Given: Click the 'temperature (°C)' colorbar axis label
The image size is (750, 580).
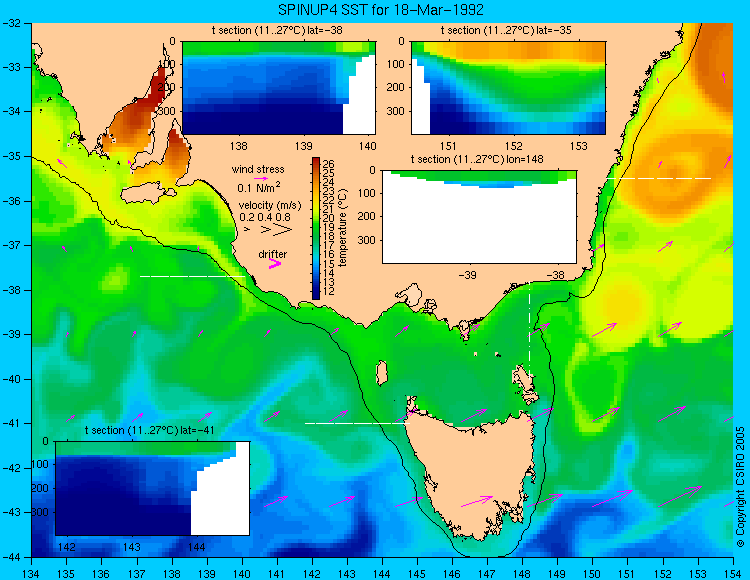Looking at the screenshot, I should click(x=342, y=228).
